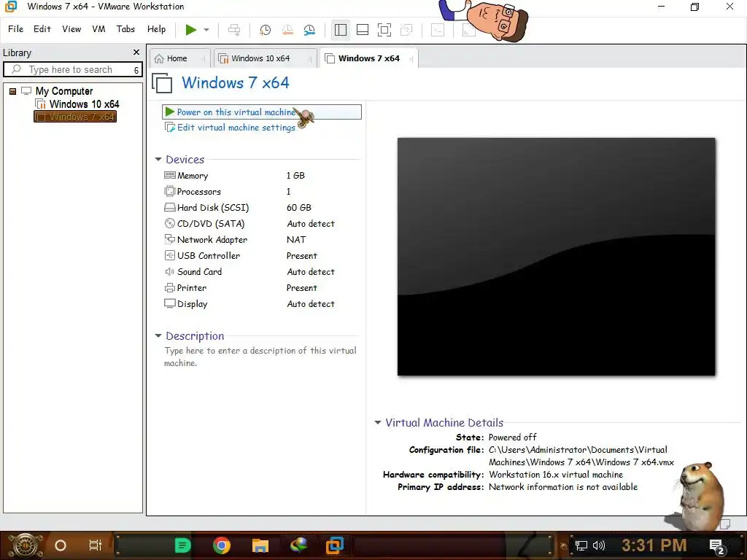This screenshot has height=560, width=747.
Task: Close the Windows 7 x64 tab
Action: pos(411,59)
